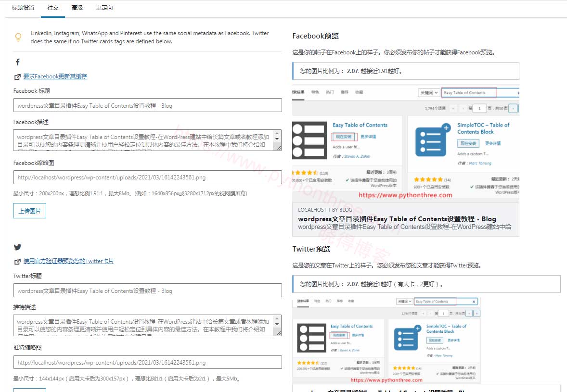Image resolution: width=567 pixels, height=392 pixels.
Task: Click resize corner of 推特描述 textarea
Action: pyautogui.click(x=278, y=333)
